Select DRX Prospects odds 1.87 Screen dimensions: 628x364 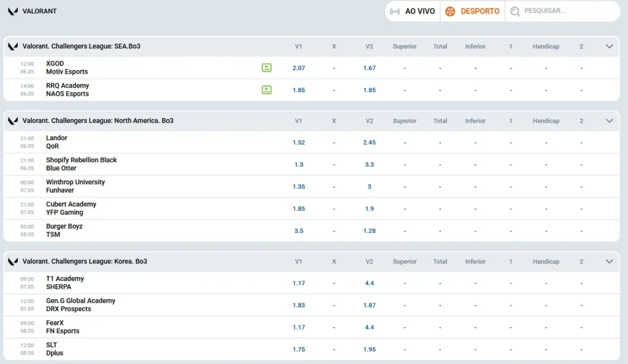tap(369, 305)
